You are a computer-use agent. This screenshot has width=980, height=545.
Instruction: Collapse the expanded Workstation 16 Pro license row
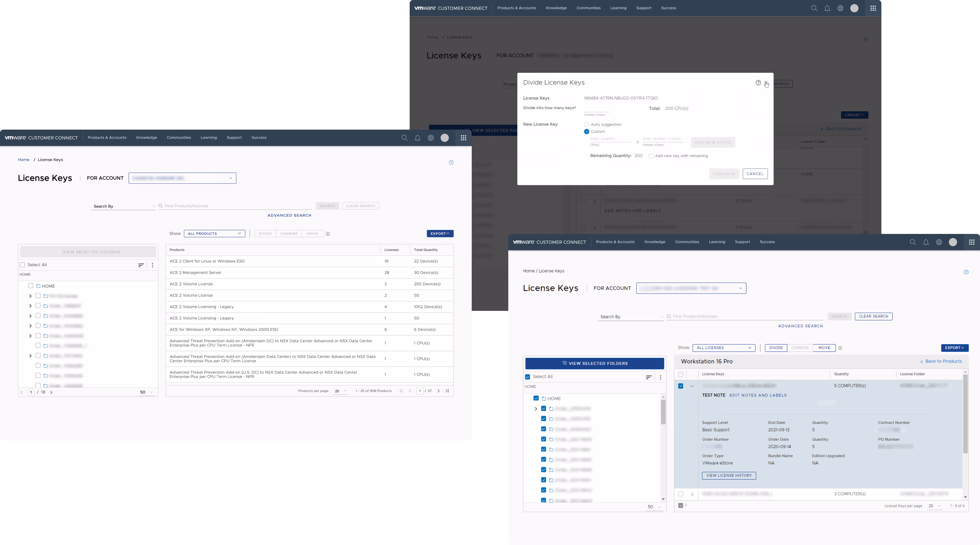(x=692, y=386)
